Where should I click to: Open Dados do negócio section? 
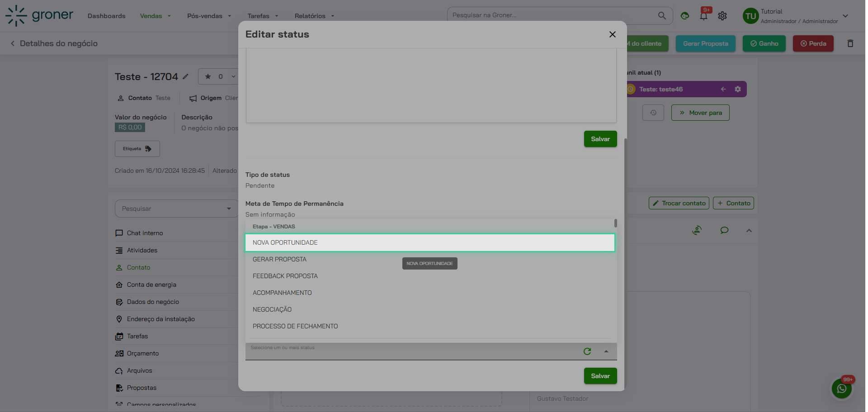153,302
